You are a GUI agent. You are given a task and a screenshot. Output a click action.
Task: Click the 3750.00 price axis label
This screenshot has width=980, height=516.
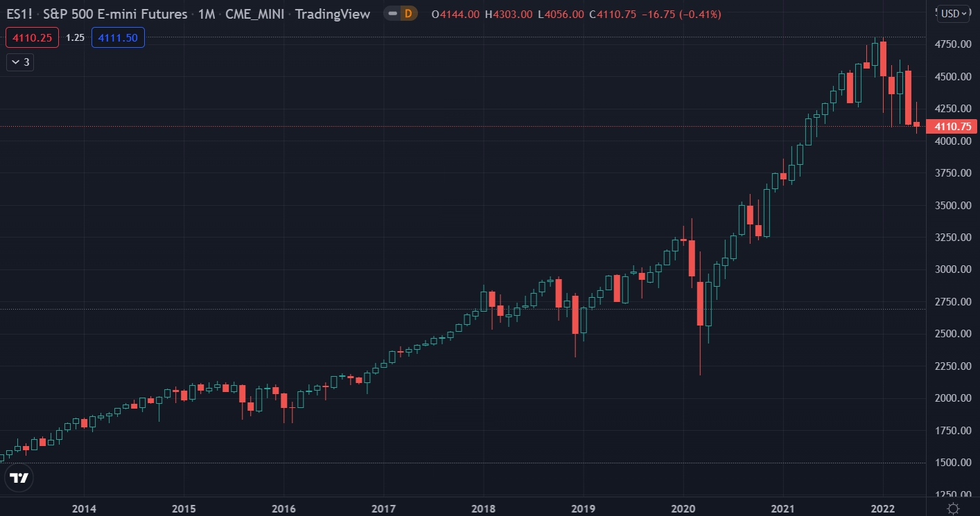(x=952, y=173)
